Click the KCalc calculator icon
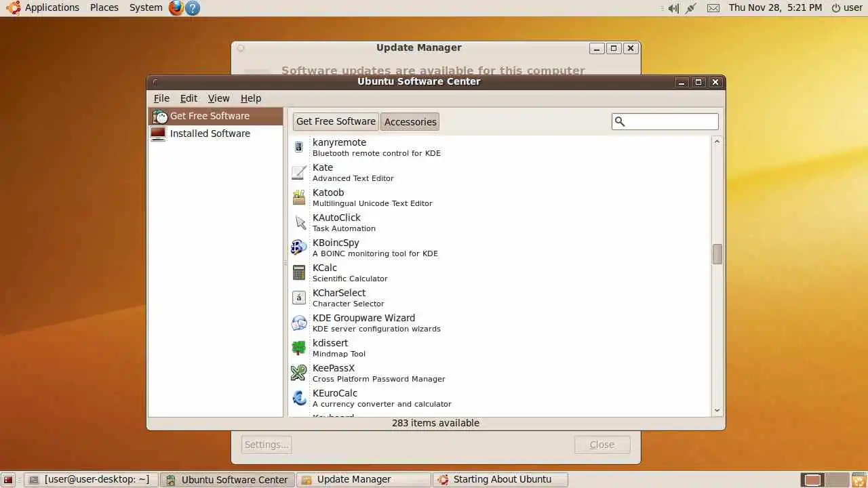Viewport: 868px width, 488px height. (299, 272)
